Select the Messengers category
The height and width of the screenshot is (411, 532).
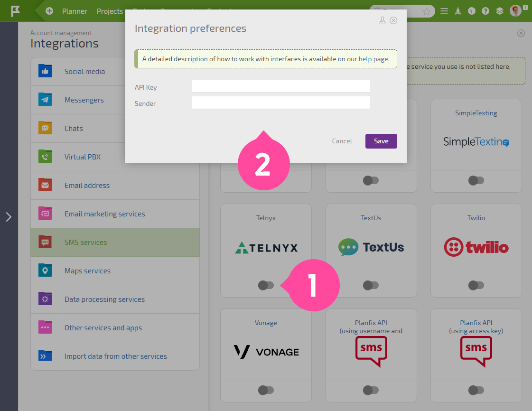(x=115, y=100)
